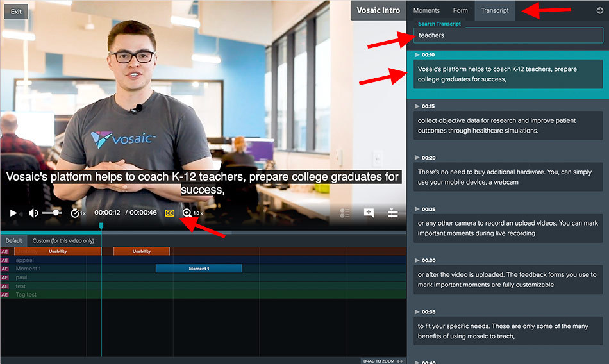
Task: Adjust the volume slider
Action: pos(52,213)
